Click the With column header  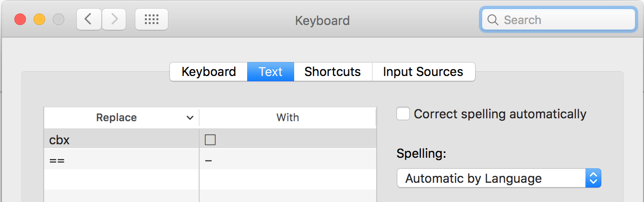point(287,118)
